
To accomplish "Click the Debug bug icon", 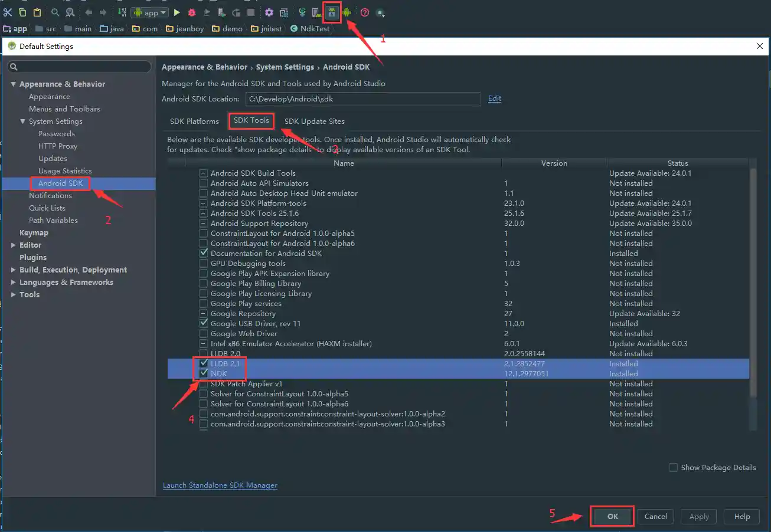I will pyautogui.click(x=191, y=12).
